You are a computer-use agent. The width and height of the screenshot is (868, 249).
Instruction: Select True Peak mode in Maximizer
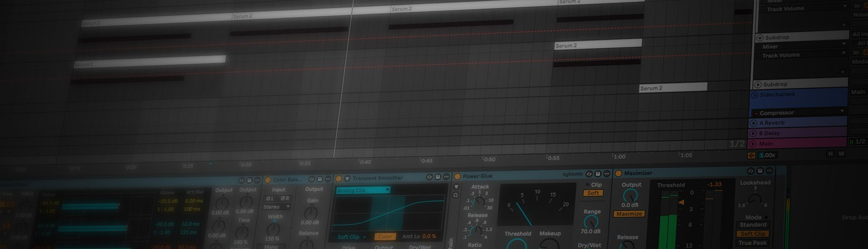753,243
